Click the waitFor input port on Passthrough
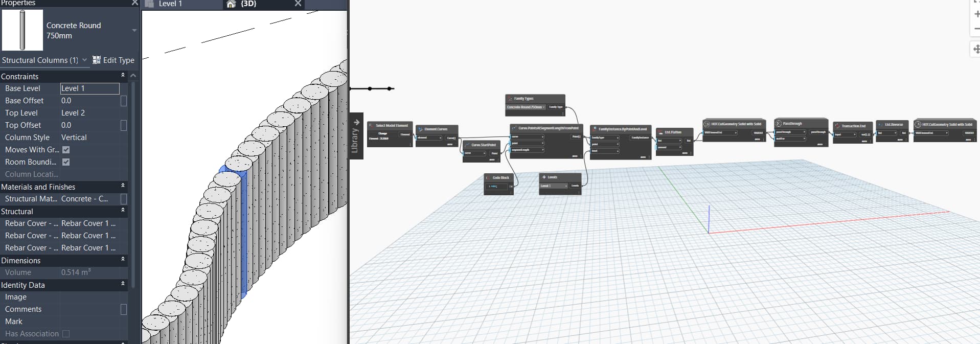The width and height of the screenshot is (980, 344). pos(789,139)
